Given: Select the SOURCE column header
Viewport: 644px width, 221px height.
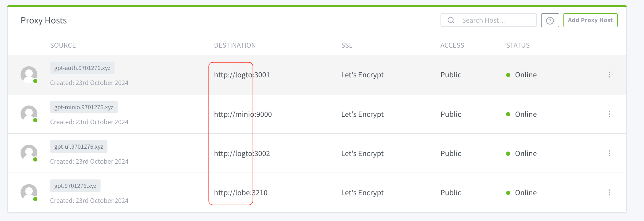Looking at the screenshot, I should tap(63, 45).
